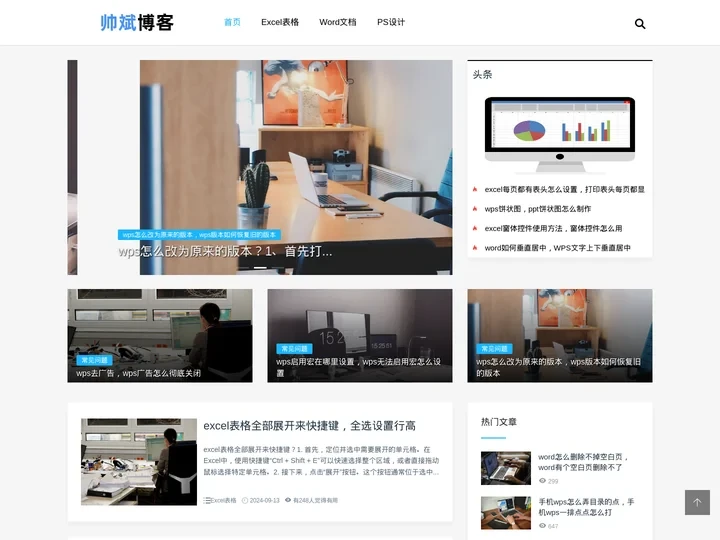Click the list icon beside Excel表格 category
Screen dimensions: 720x540
coord(207,500)
